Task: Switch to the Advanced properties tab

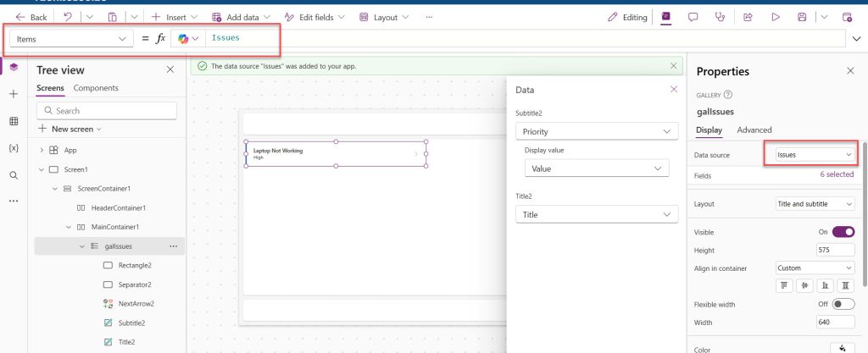Action: click(754, 130)
